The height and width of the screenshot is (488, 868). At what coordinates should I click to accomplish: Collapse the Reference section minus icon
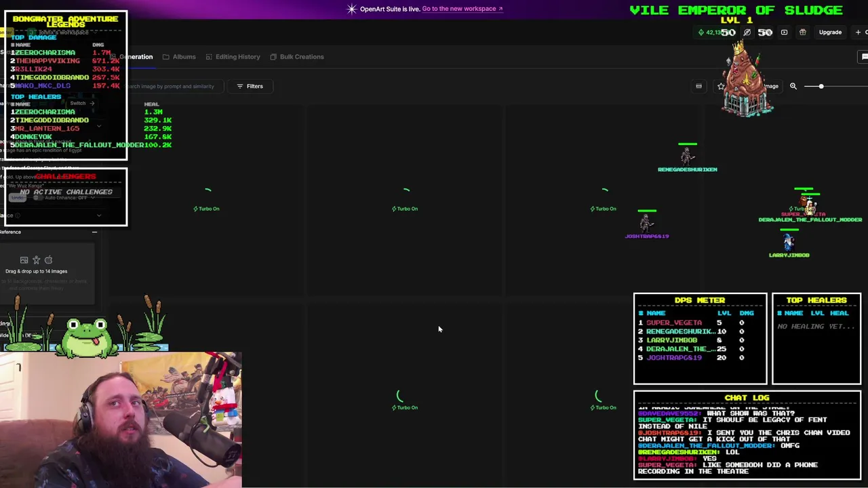tap(94, 232)
